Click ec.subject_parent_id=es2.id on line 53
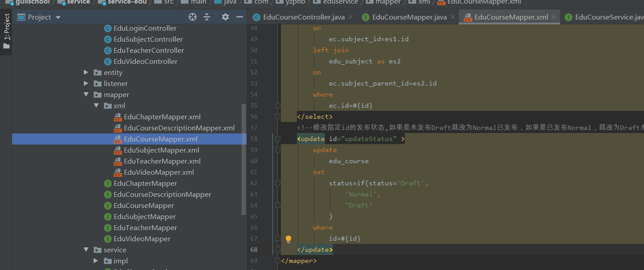 pos(383,83)
